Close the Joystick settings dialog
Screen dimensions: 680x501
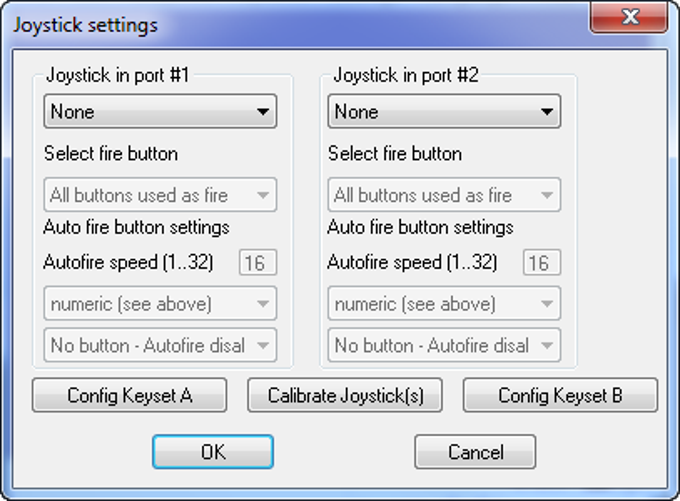coord(629,18)
